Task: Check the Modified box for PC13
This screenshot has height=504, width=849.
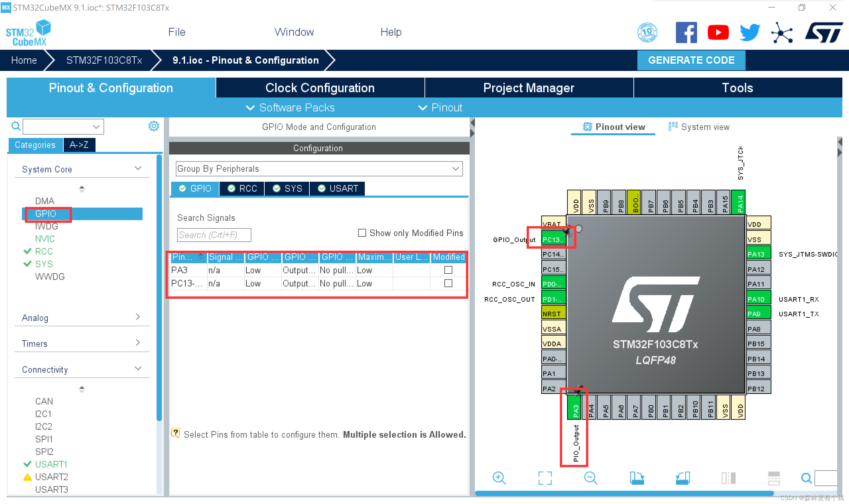Action: [x=448, y=283]
